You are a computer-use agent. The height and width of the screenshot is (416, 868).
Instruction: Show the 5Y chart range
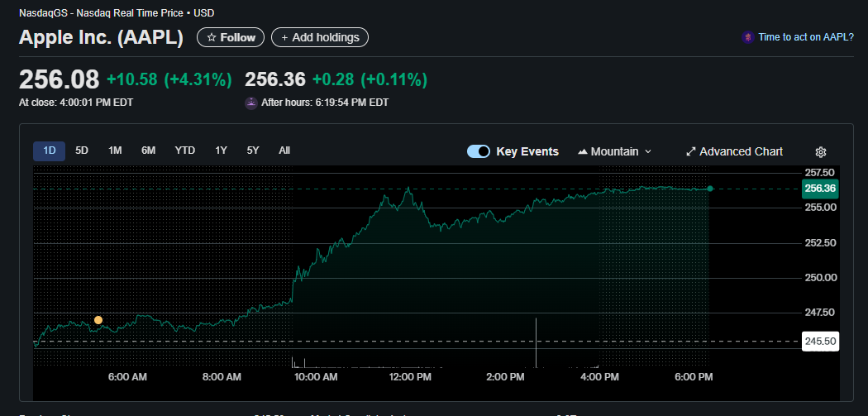pyautogui.click(x=252, y=151)
